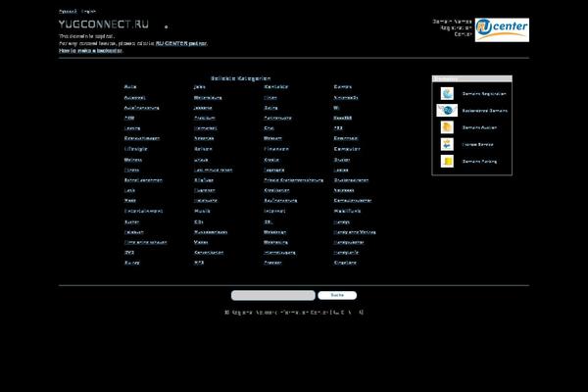Open the 'How to make a backorder' link

(90, 49)
